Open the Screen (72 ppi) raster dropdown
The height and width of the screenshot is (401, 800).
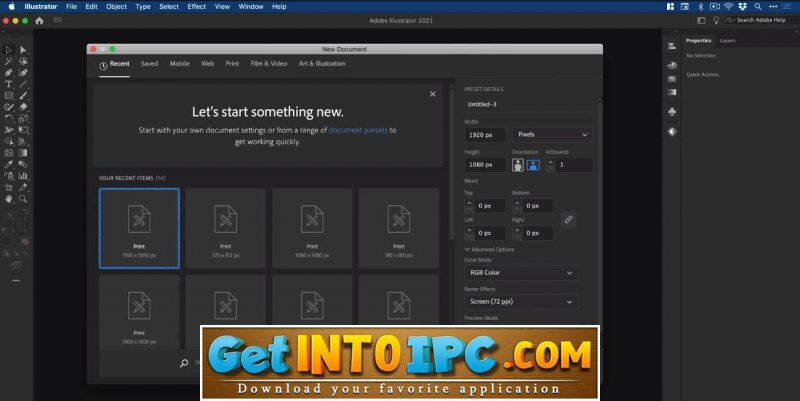click(x=521, y=302)
